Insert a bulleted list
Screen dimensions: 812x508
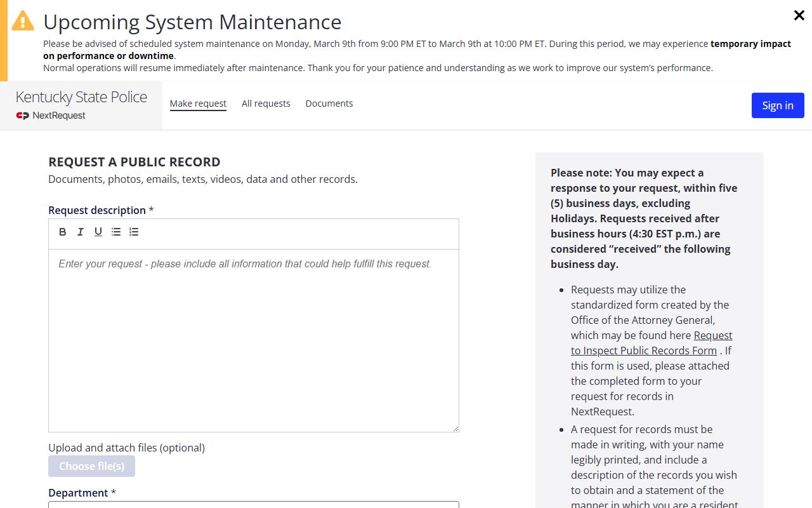[x=116, y=232]
